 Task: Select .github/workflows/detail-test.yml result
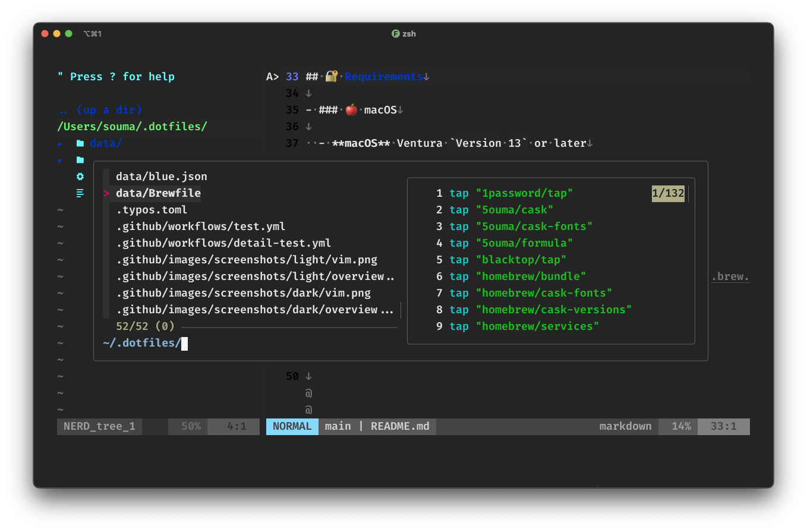[x=223, y=243]
